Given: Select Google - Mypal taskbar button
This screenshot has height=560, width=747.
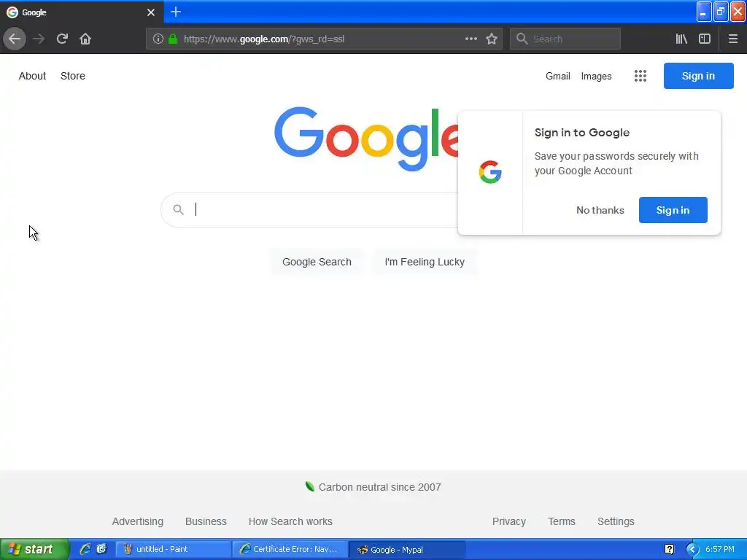Looking at the screenshot, I should (407, 549).
